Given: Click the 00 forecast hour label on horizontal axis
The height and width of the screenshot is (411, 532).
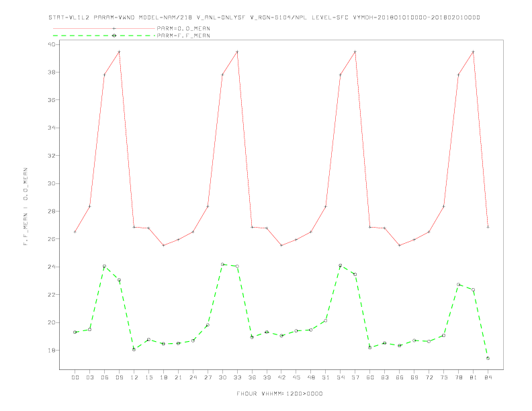Looking at the screenshot, I should (x=75, y=377).
